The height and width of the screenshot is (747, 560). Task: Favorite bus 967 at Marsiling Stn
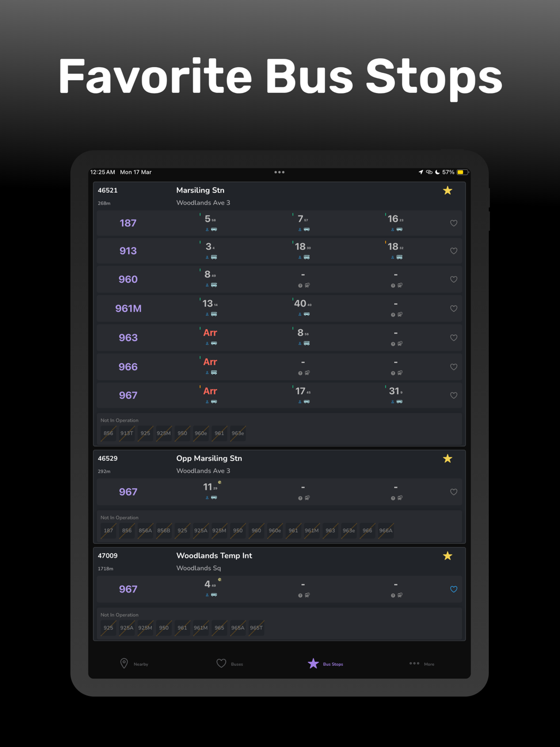(454, 395)
